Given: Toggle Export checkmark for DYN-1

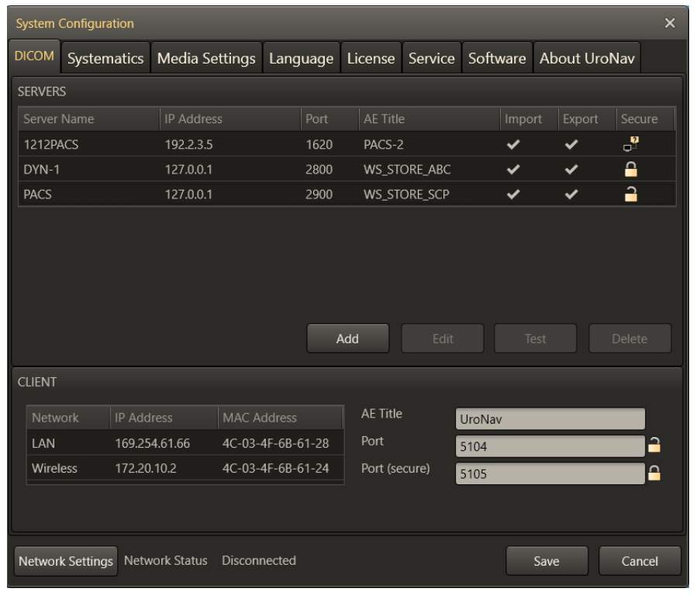Looking at the screenshot, I should tap(571, 170).
